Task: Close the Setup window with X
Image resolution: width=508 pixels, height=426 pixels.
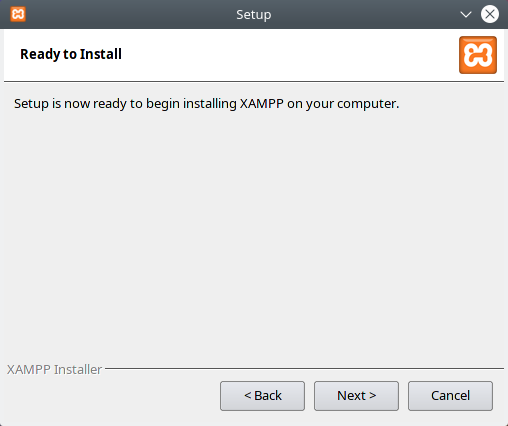Action: coord(490,14)
